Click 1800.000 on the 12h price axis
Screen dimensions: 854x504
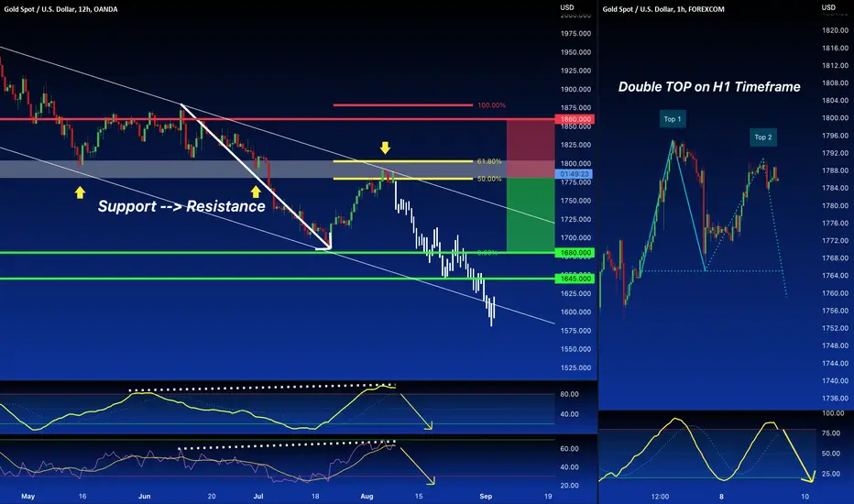(x=575, y=163)
